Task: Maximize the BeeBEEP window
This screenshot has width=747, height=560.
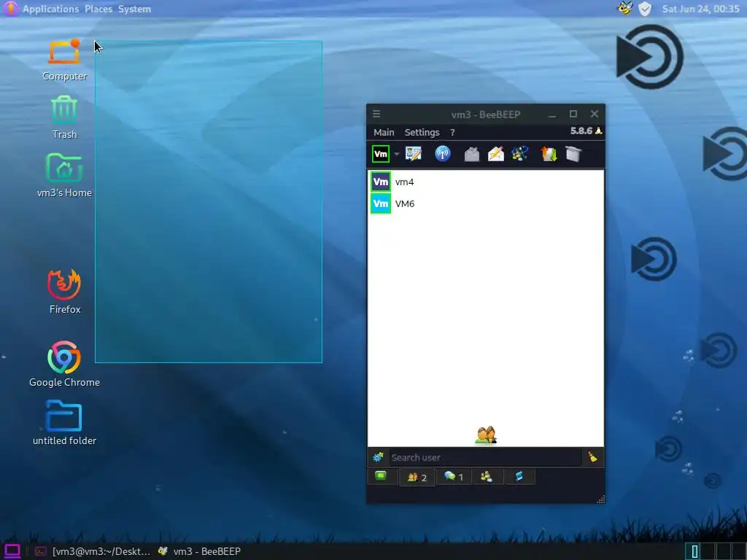Action: pyautogui.click(x=573, y=114)
